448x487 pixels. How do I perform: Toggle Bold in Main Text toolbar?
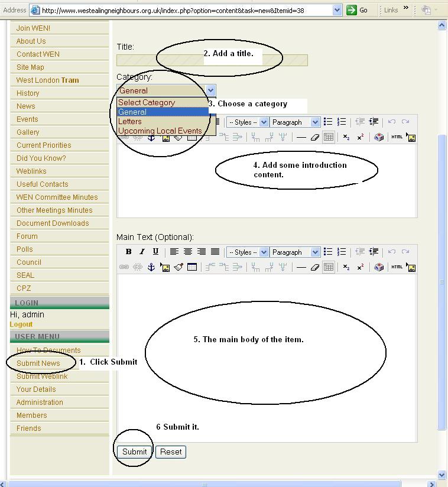pyautogui.click(x=128, y=252)
